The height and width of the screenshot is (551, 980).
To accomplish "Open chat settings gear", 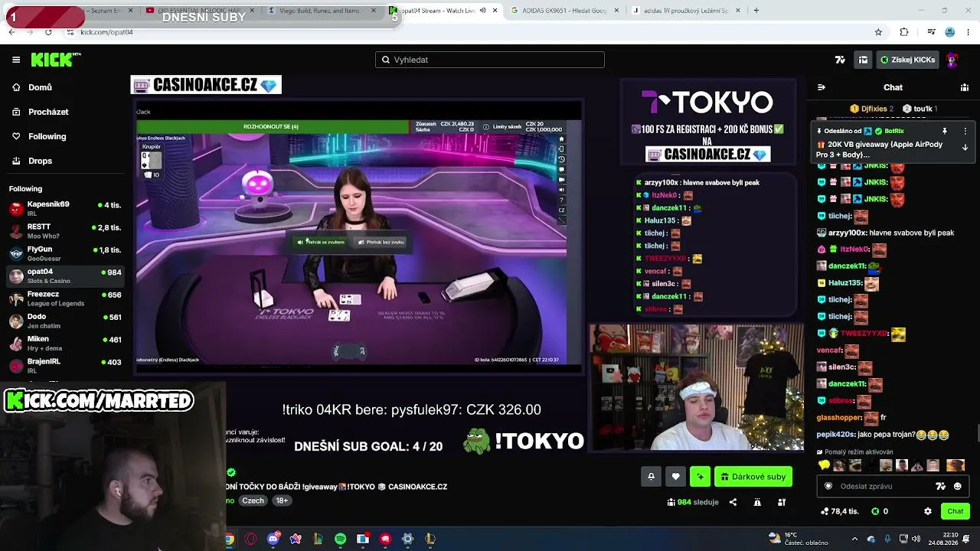I will [928, 511].
